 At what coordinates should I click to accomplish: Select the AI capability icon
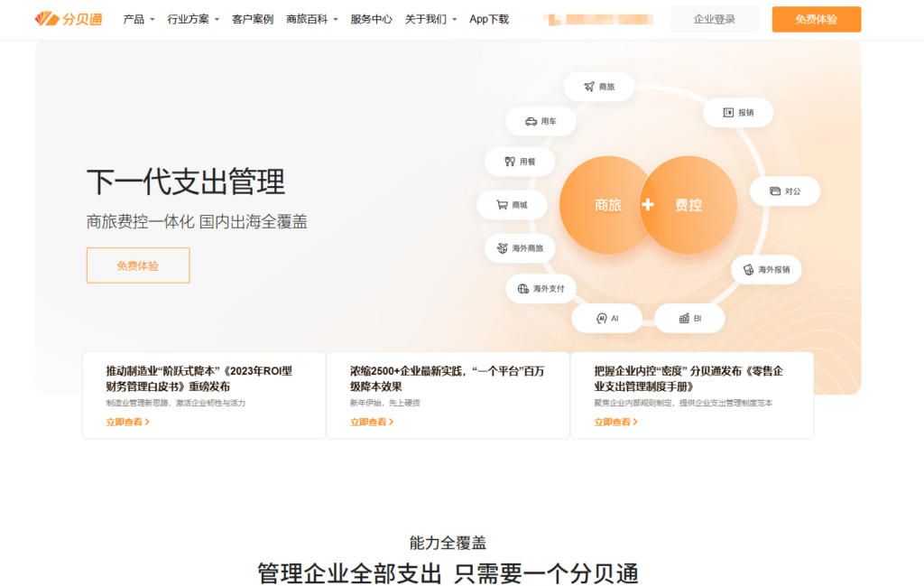click(x=608, y=318)
